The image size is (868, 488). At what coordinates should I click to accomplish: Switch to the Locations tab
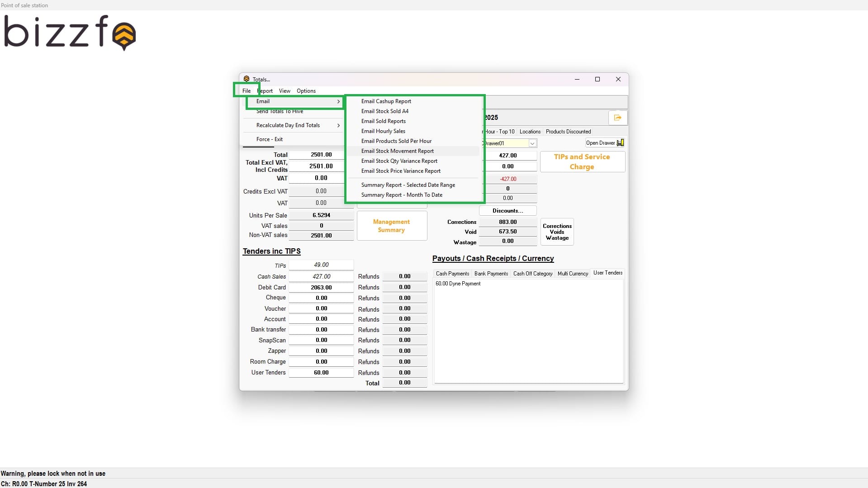click(x=530, y=131)
